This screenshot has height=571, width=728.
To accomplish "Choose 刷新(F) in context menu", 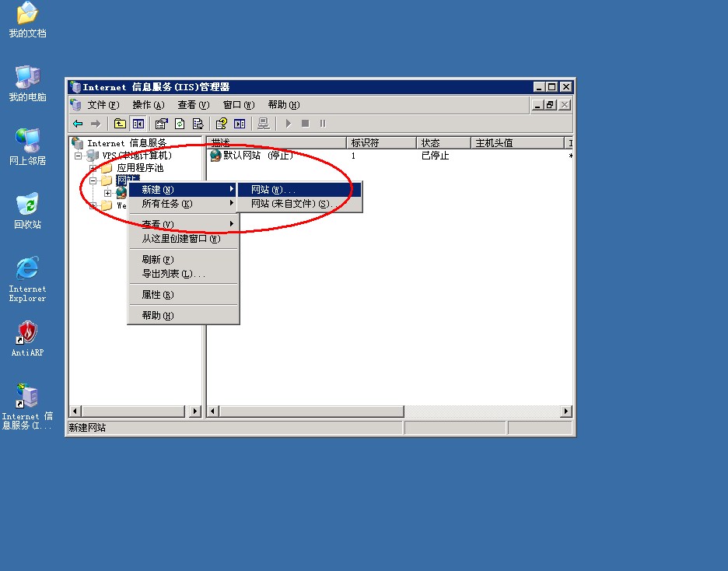I will [x=183, y=260].
